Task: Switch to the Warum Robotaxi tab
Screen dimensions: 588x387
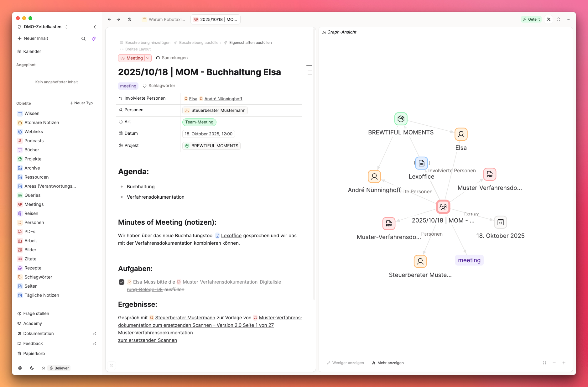Action: coord(164,19)
